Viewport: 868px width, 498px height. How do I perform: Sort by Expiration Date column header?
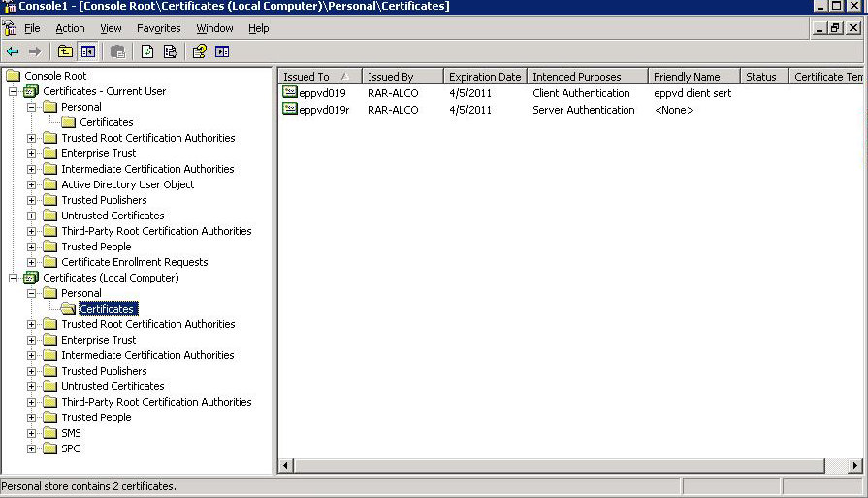point(485,77)
